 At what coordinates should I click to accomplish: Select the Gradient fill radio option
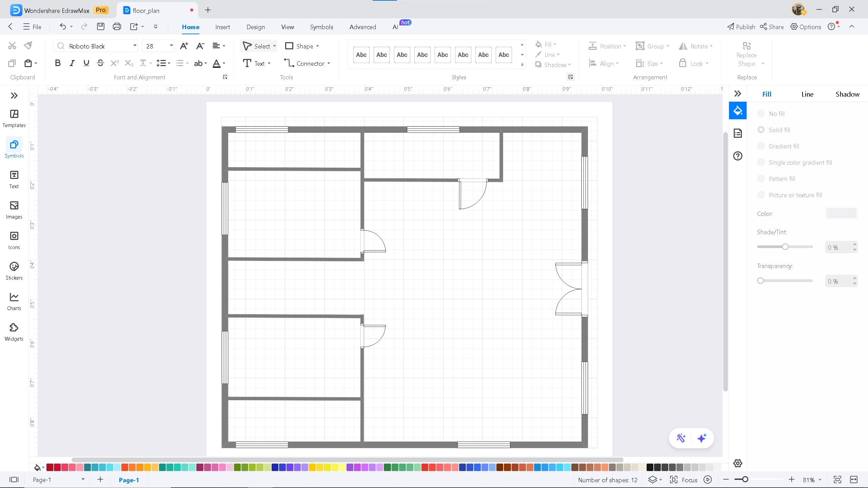pyautogui.click(x=761, y=146)
